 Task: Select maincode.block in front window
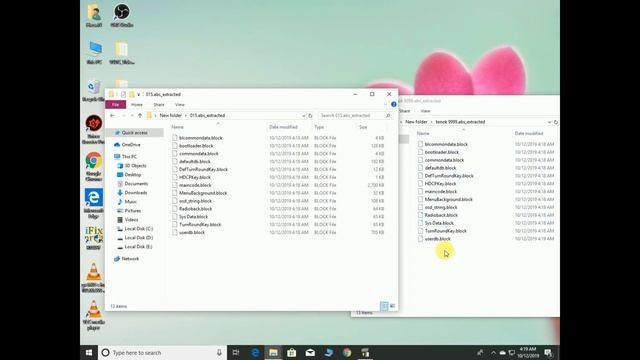(195, 185)
